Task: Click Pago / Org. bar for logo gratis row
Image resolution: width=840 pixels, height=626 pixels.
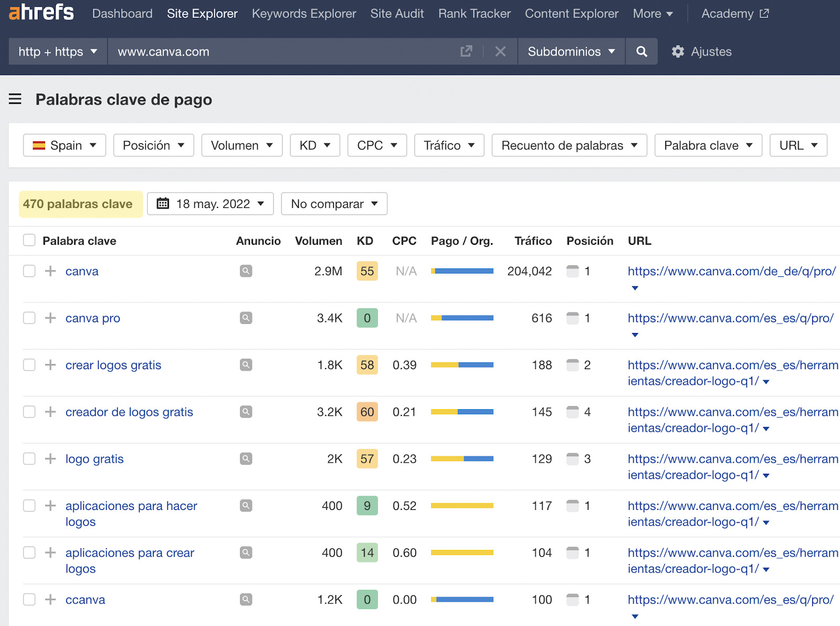Action: (462, 458)
